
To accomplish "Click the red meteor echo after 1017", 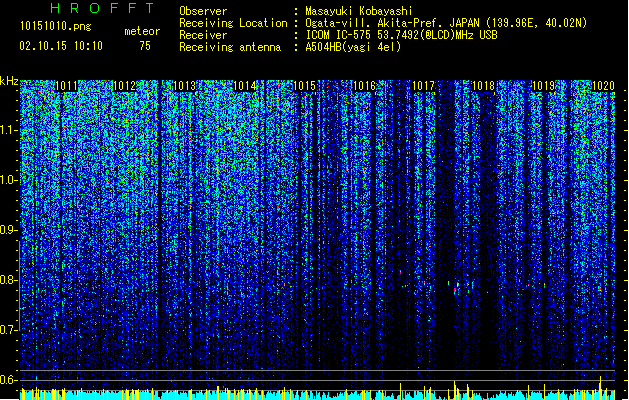I will (x=456, y=289).
